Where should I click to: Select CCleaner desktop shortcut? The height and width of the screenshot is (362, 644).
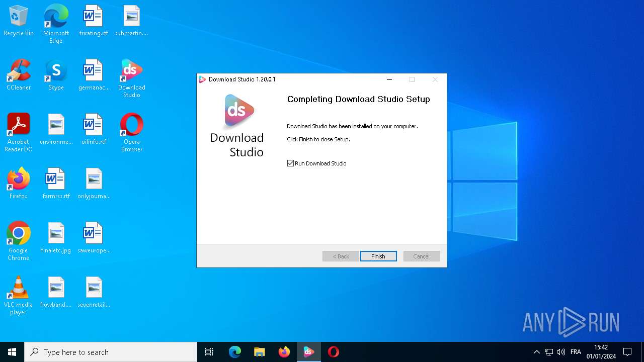[19, 75]
